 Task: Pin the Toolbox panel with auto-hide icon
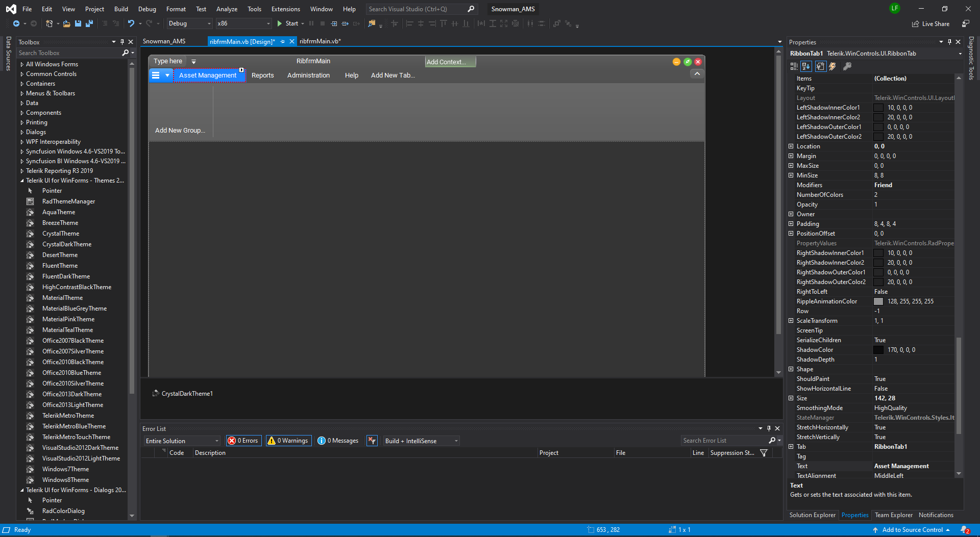pos(122,42)
